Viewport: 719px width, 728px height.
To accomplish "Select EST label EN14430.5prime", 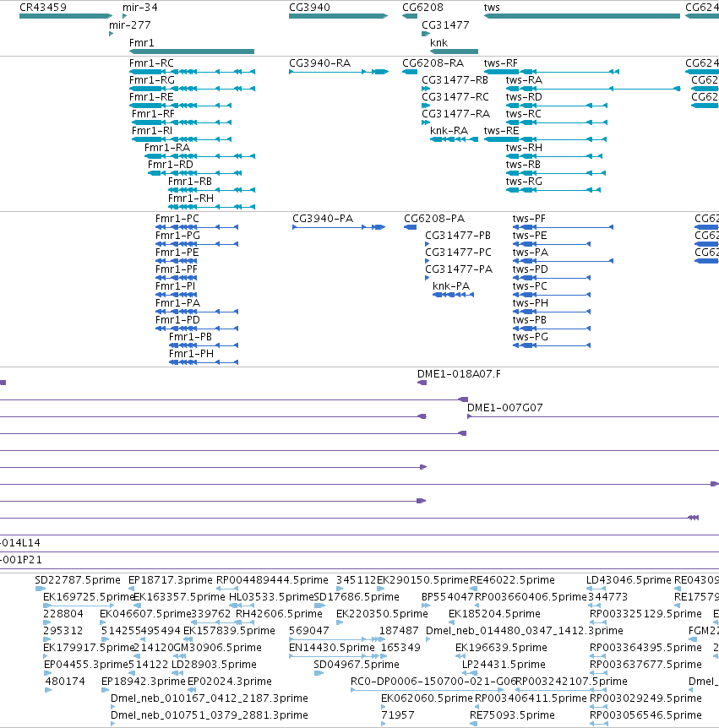I will click(332, 647).
